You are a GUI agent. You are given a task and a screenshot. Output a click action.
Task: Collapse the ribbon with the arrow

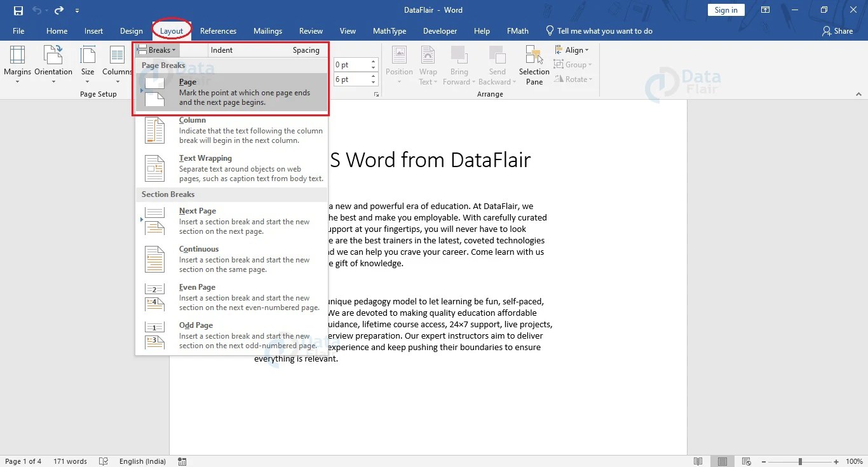pos(858,94)
